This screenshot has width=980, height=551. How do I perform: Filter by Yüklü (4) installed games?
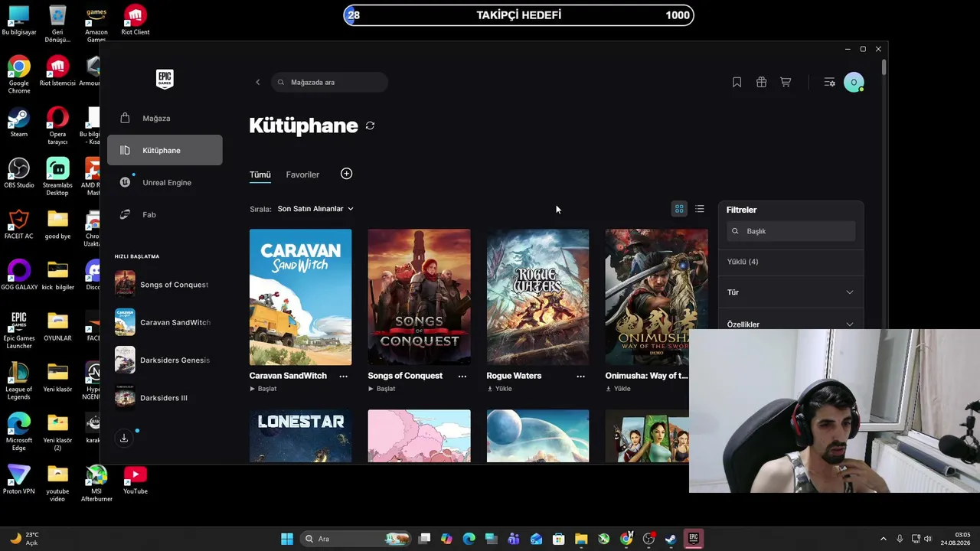point(743,262)
